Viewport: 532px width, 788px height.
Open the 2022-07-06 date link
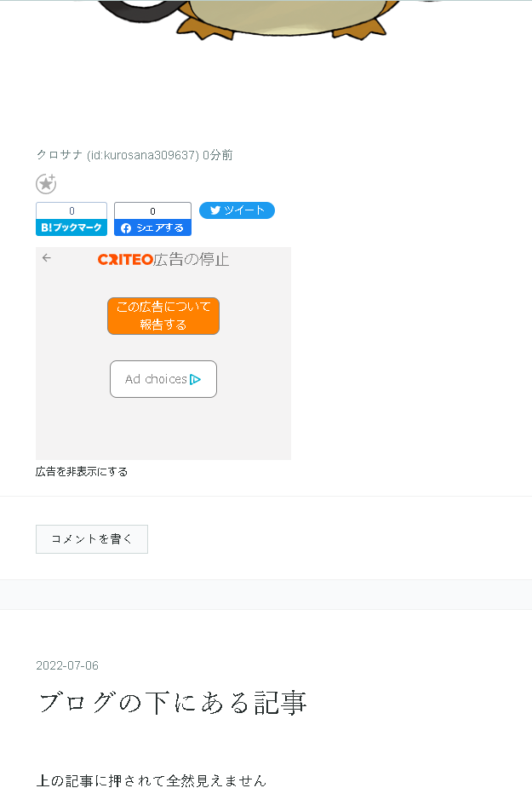coord(67,665)
